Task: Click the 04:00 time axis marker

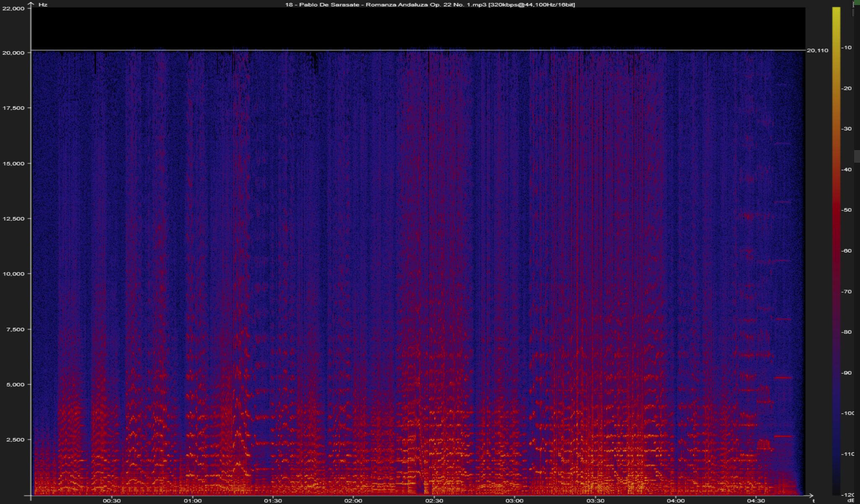Action: pos(676,501)
